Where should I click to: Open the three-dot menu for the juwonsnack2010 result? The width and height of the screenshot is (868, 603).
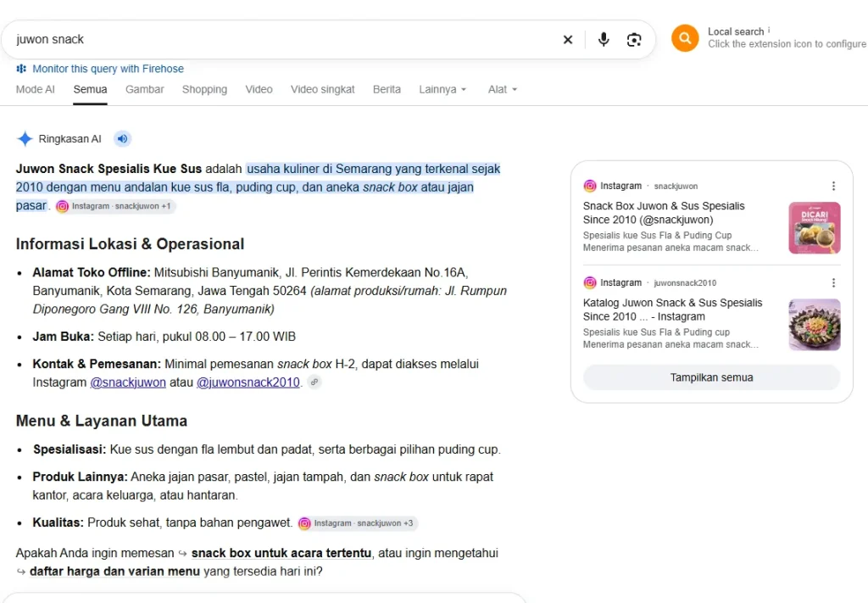[x=833, y=283]
